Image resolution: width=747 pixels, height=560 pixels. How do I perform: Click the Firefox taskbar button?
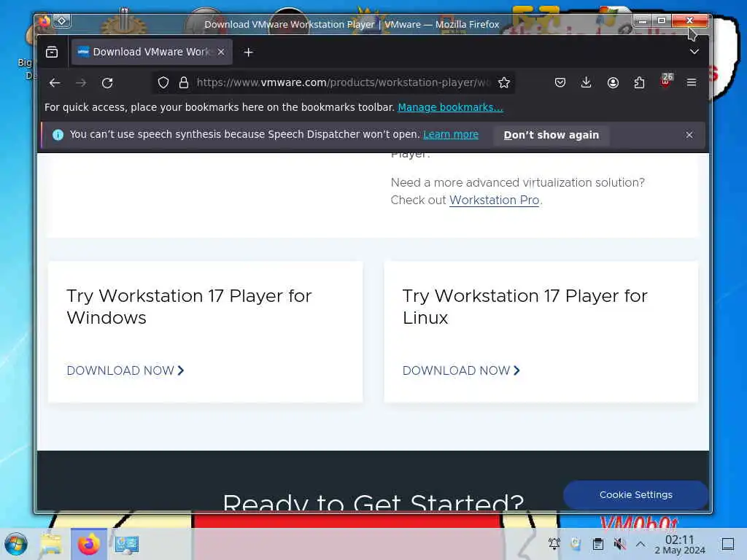(x=88, y=544)
